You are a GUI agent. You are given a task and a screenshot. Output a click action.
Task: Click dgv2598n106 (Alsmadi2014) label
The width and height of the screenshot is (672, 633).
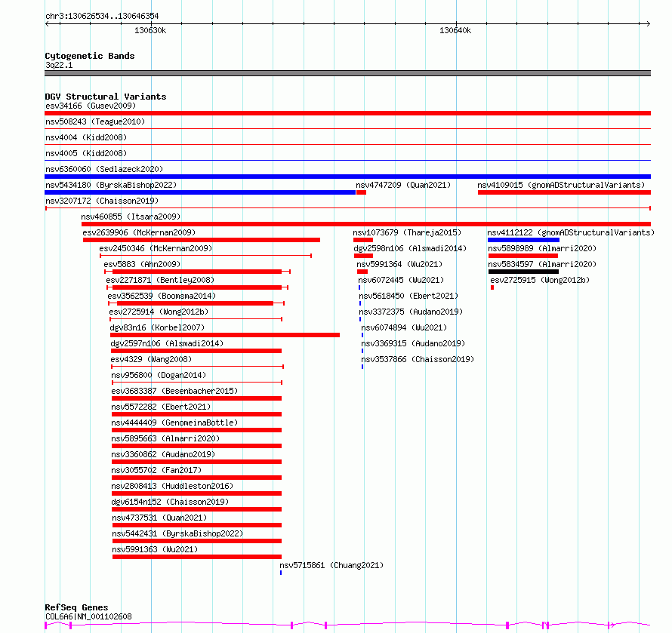coord(410,248)
